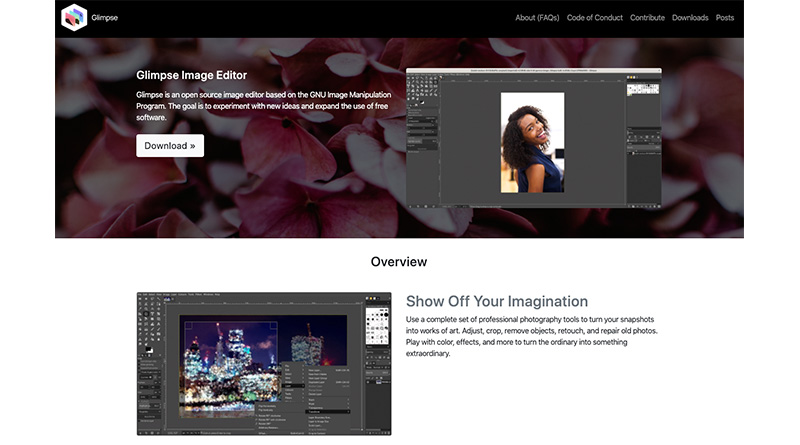Click the "Overview" section heading
The image size is (800, 445).
click(399, 262)
